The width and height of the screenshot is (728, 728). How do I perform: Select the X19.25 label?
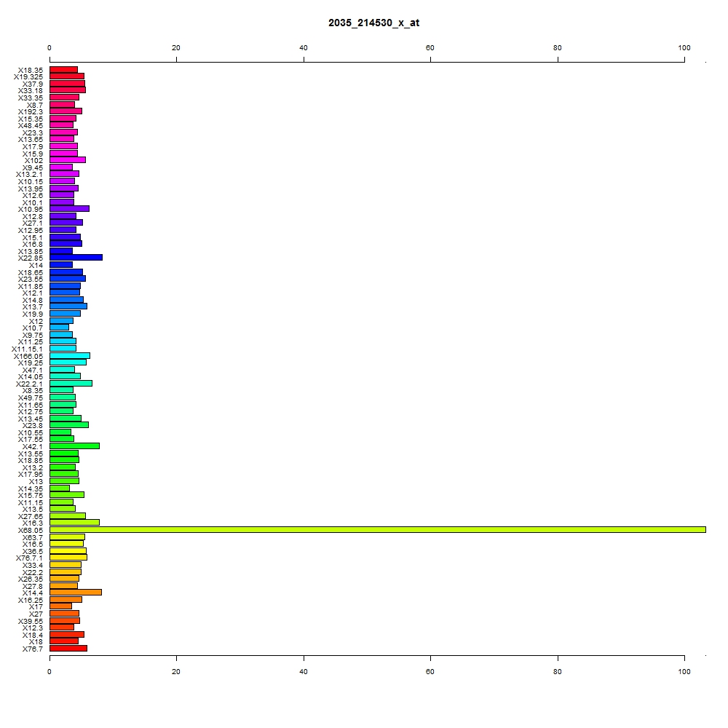[30, 363]
